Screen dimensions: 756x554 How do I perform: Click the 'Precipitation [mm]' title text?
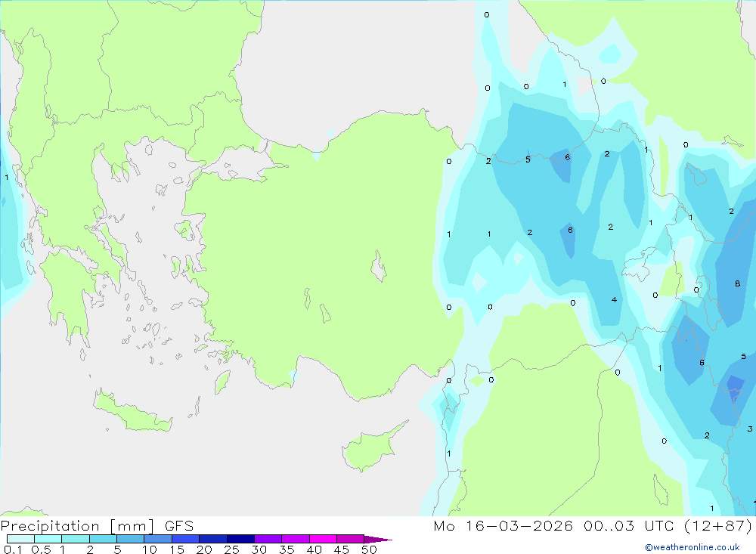[x=78, y=526]
